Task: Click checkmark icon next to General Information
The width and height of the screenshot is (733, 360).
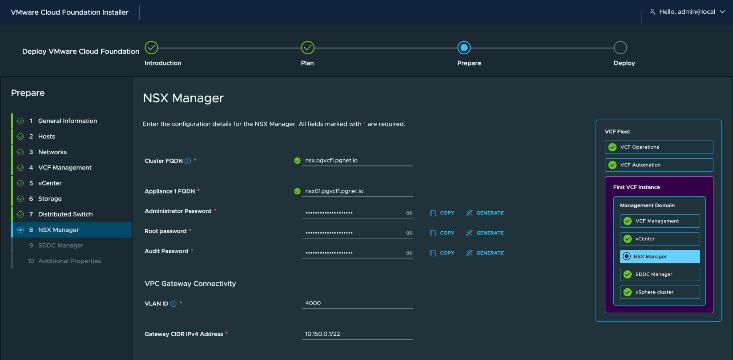Action: tap(20, 121)
